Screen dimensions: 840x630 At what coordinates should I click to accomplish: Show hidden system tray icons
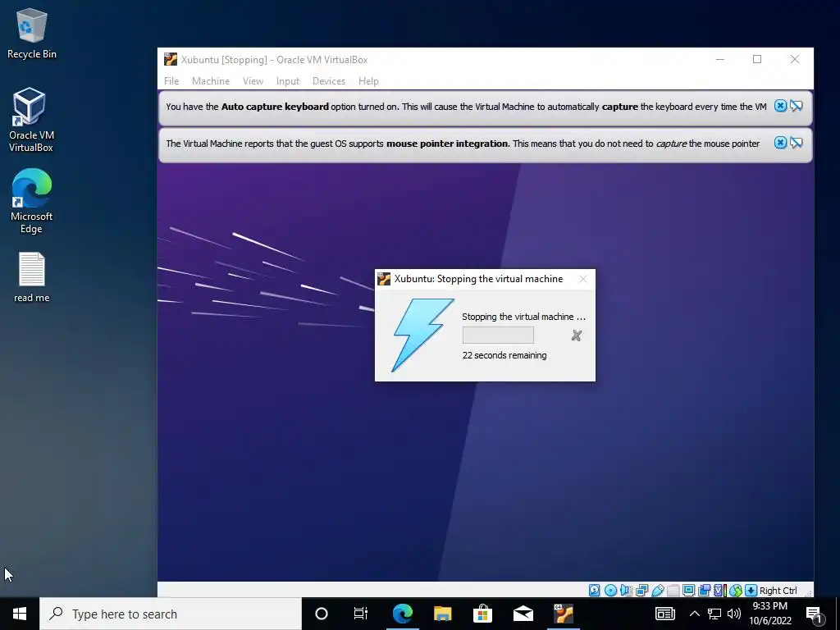[694, 614]
